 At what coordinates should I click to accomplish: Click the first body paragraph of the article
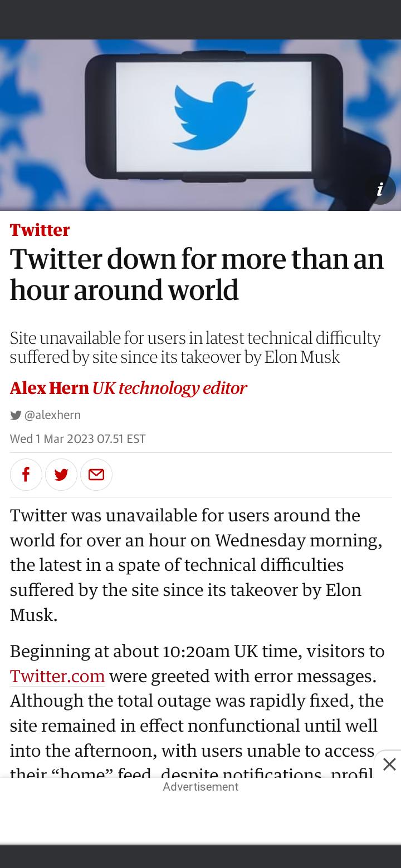pyautogui.click(x=195, y=565)
